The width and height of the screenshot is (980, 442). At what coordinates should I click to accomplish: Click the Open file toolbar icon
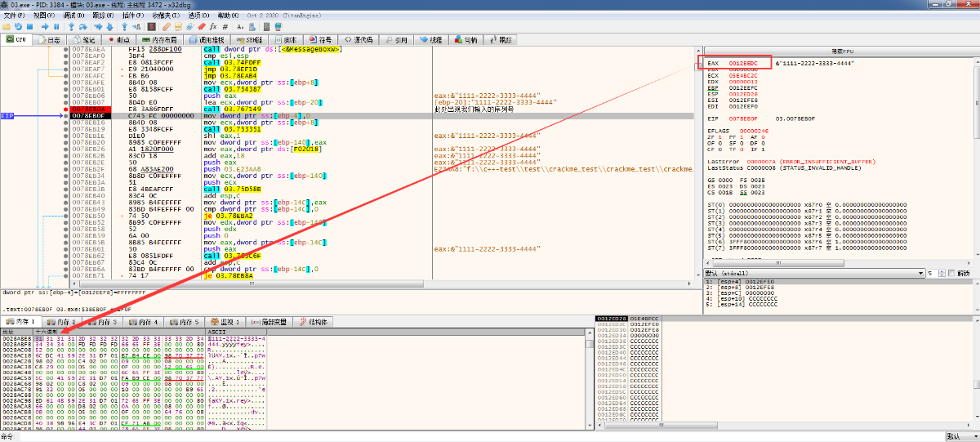6,27
